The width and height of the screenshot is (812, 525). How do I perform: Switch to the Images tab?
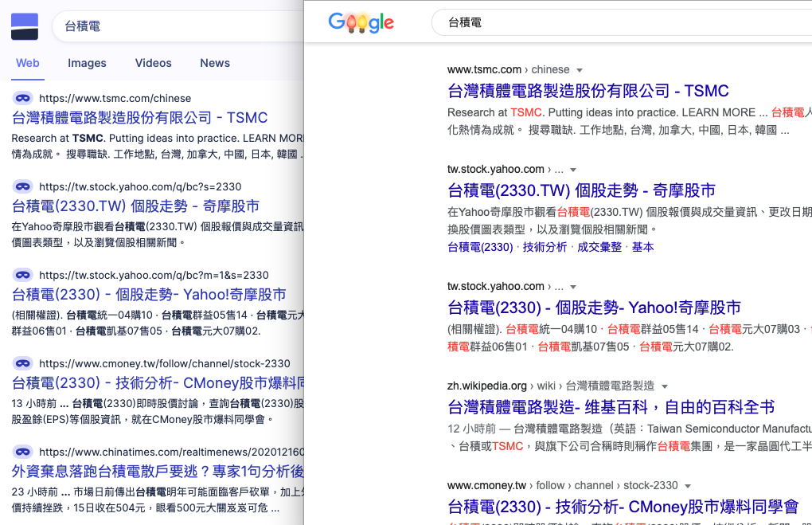coord(87,63)
